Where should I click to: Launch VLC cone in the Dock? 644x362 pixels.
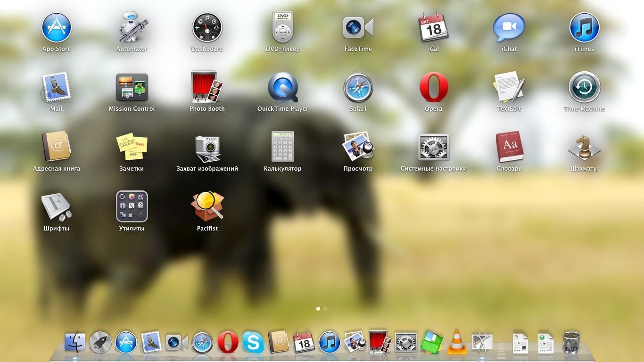(456, 342)
